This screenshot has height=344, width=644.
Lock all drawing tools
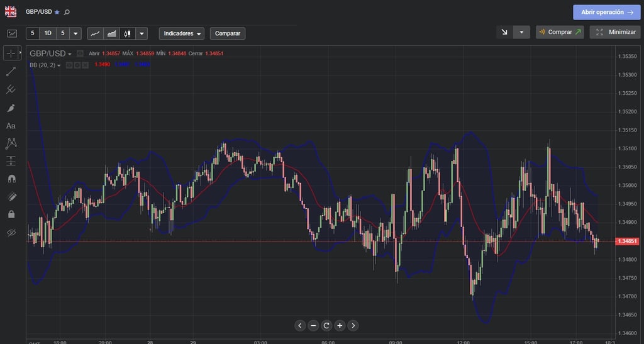pos(11,214)
